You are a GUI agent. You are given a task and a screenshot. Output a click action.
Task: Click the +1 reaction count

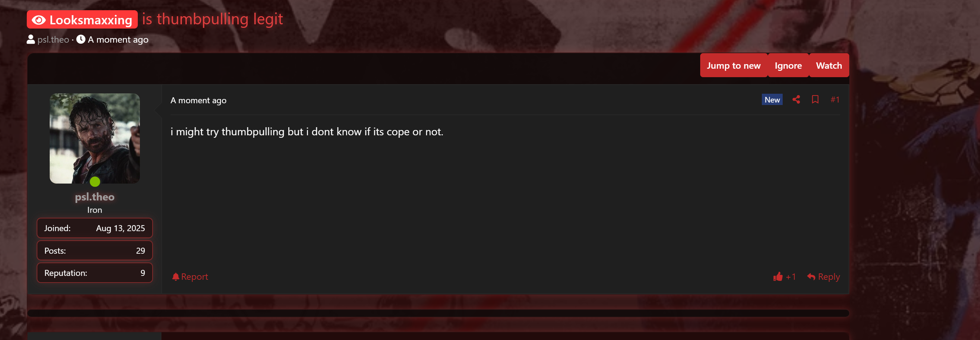point(790,277)
